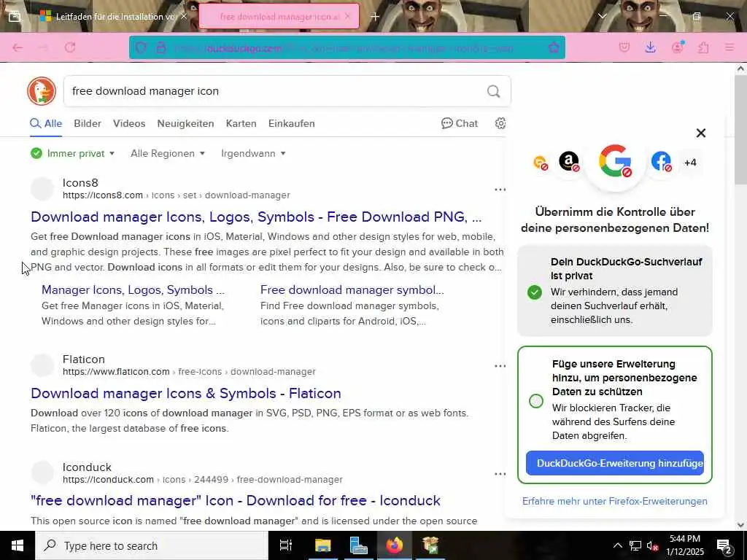Click the Icons8 site favicon

pos(42,189)
